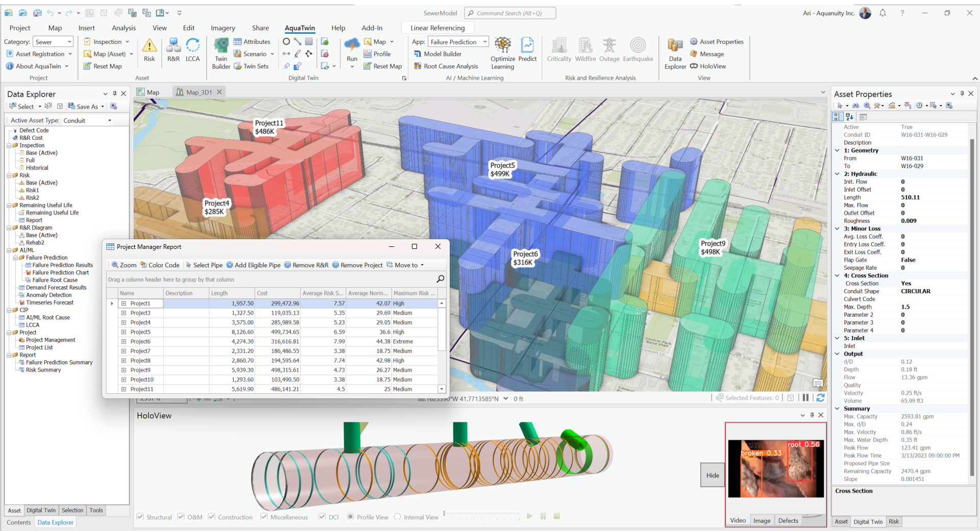Expand the Project1 row in report
The height and width of the screenshot is (531, 980).
(124, 304)
